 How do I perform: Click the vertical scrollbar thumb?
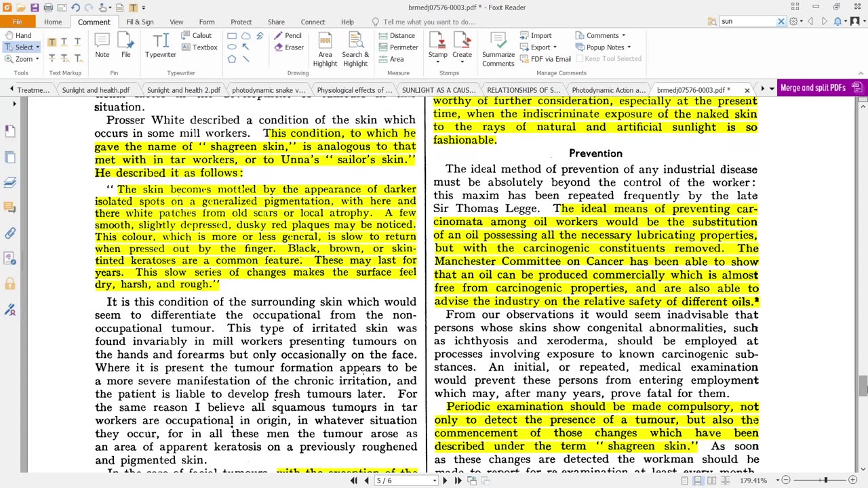pos(863,386)
